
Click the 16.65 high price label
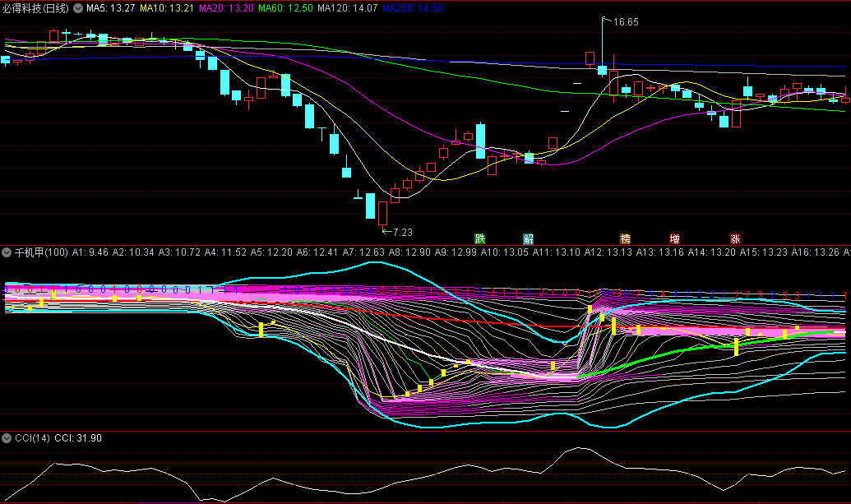tap(625, 22)
